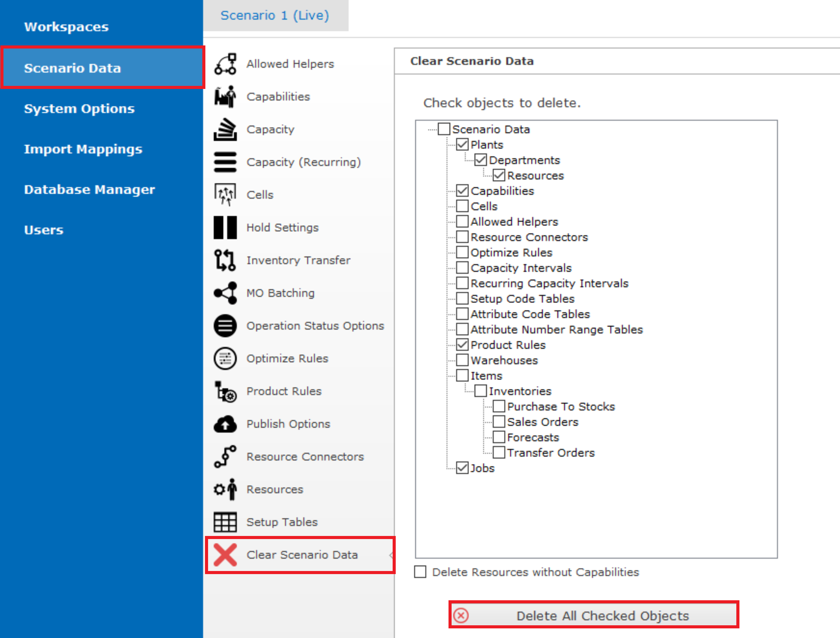This screenshot has width=840, height=638.
Task: Check the Setup Code Tables checkbox
Action: click(x=462, y=298)
